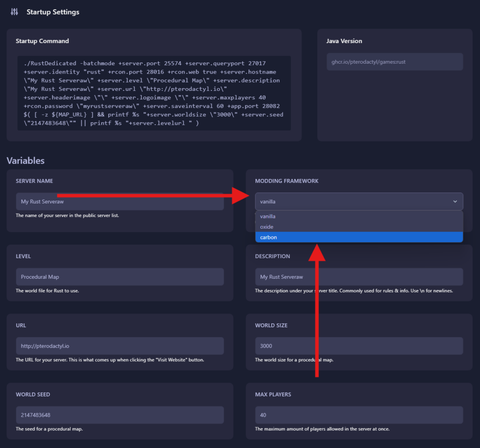
Task: Focus the World Seed input field
Action: (x=120, y=415)
